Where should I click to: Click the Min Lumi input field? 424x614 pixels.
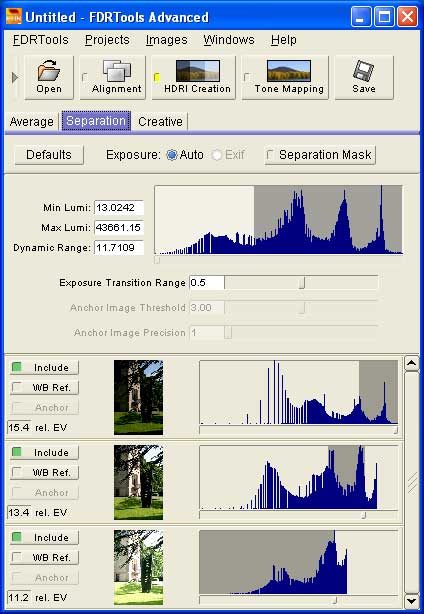(x=119, y=208)
